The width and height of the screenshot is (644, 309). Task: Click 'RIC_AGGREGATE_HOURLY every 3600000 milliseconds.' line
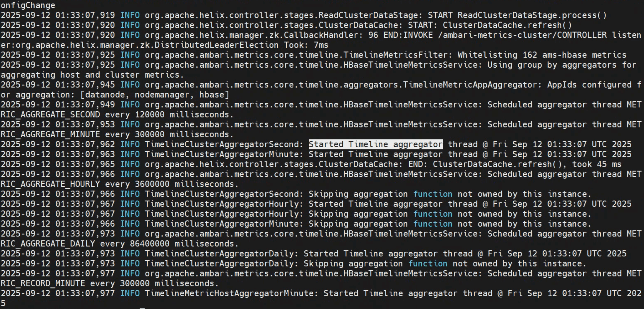[x=119, y=184]
